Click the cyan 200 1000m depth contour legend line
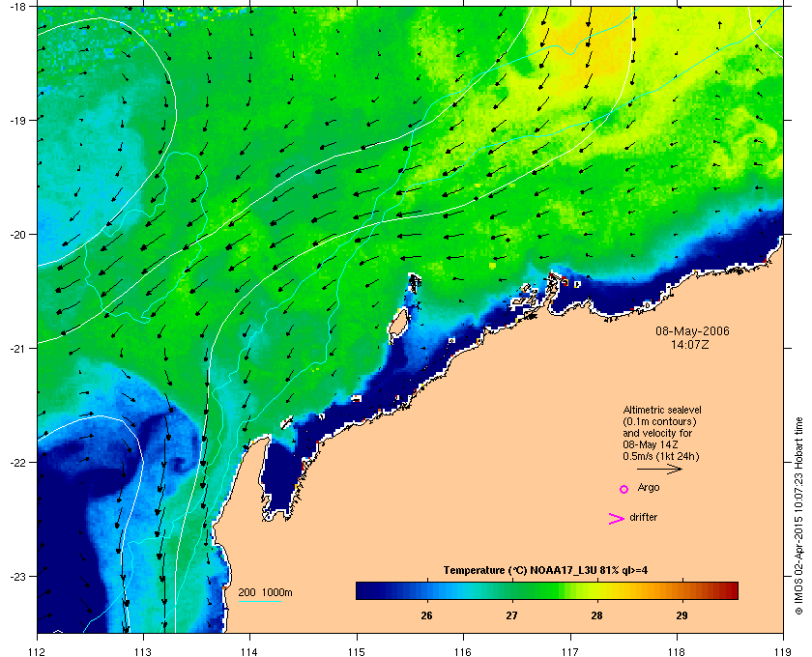This screenshot has width=812, height=657. point(260,601)
